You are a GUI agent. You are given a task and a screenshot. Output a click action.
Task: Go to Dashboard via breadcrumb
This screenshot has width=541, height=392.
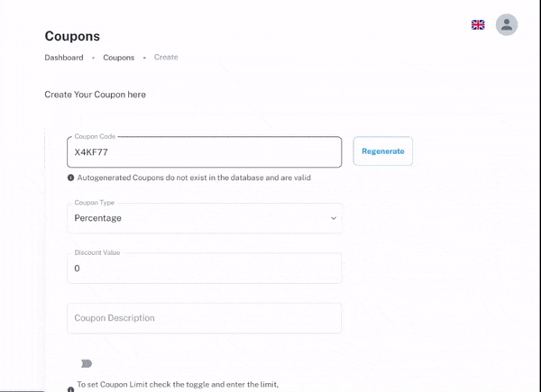(64, 58)
